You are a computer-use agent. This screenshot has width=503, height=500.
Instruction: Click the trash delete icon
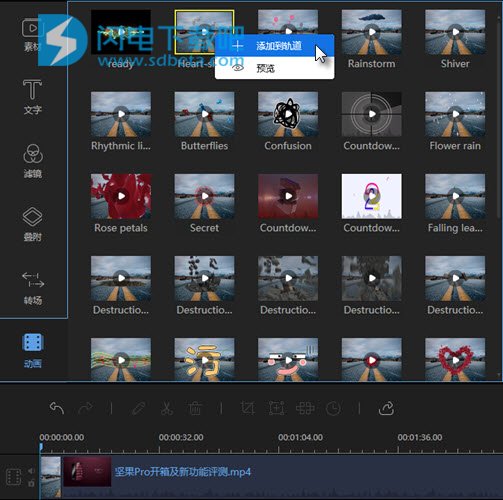click(x=195, y=408)
